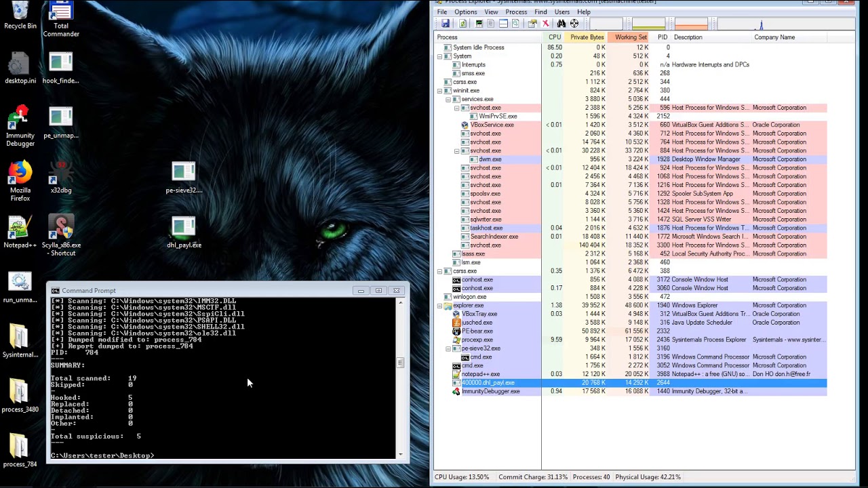
Task: Click the Save toolbar icon in Process Explorer
Action: [x=446, y=24]
